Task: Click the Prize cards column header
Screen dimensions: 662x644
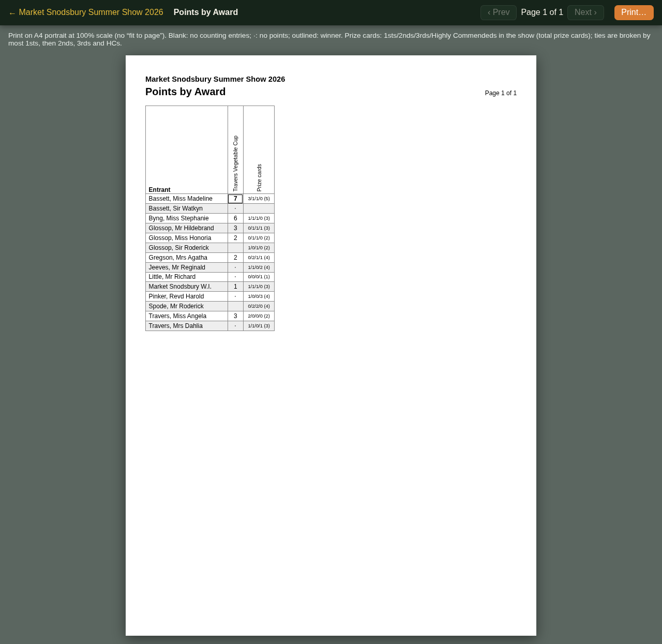Action: pyautogui.click(x=259, y=150)
